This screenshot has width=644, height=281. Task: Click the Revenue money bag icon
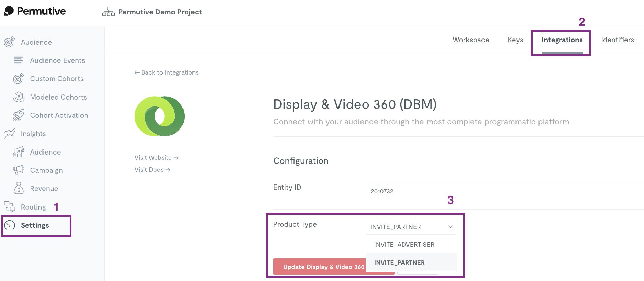click(x=19, y=188)
